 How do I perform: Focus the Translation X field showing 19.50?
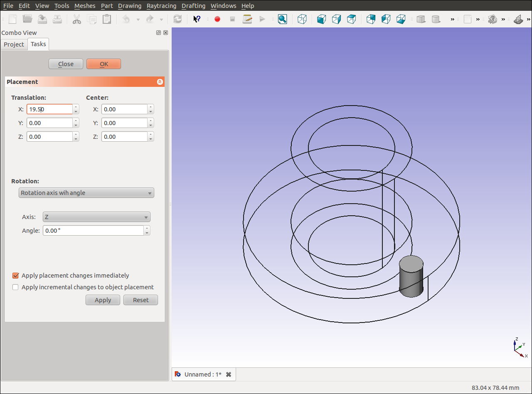[49, 109]
